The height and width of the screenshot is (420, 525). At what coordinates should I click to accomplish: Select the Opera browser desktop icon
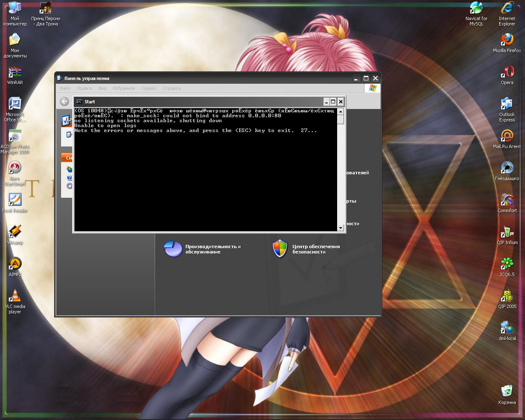pos(507,73)
